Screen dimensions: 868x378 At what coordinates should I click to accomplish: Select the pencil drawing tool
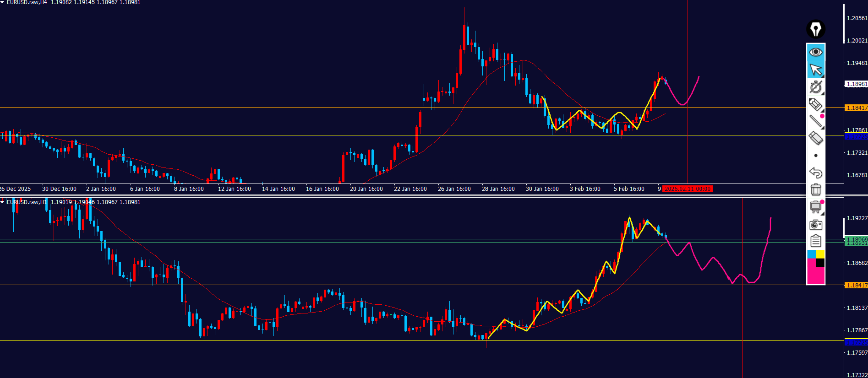click(815, 104)
